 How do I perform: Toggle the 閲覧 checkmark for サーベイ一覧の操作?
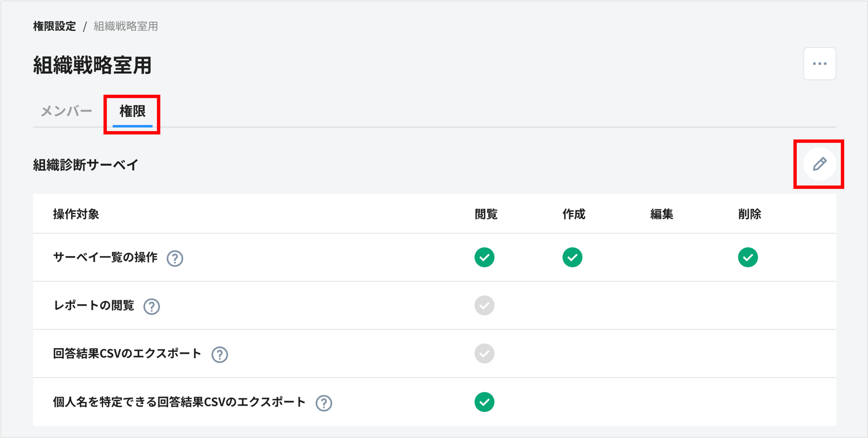484,257
